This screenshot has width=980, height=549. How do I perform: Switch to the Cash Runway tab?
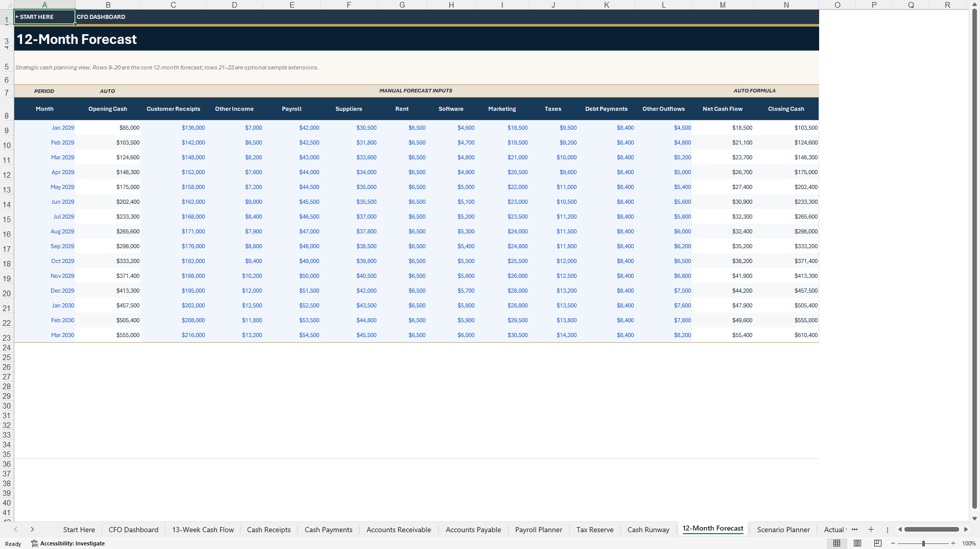click(648, 530)
